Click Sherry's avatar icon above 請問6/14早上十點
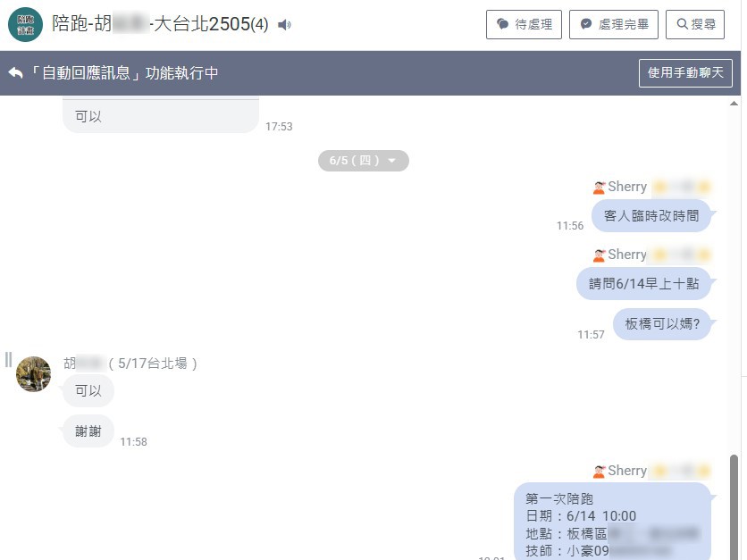Image resolution: width=747 pixels, height=560 pixels. [x=600, y=255]
